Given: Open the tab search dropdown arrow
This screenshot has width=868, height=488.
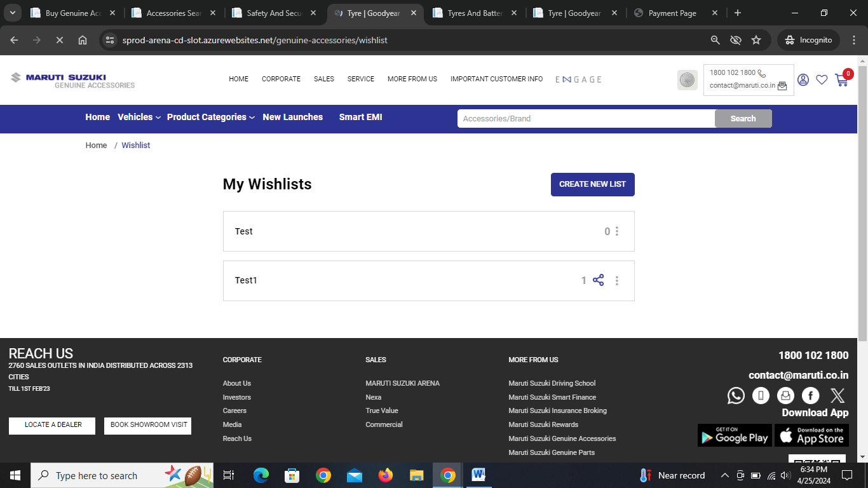Looking at the screenshot, I should 13,13.
